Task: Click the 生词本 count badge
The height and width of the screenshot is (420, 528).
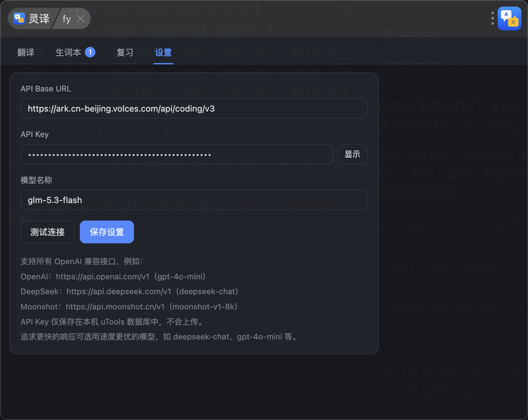Action: pos(90,52)
